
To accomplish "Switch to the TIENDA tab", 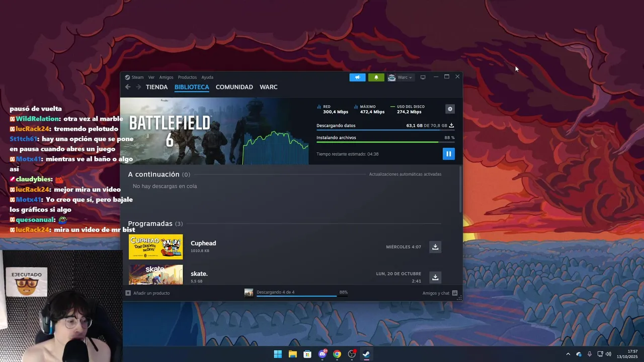I will 156,87.
